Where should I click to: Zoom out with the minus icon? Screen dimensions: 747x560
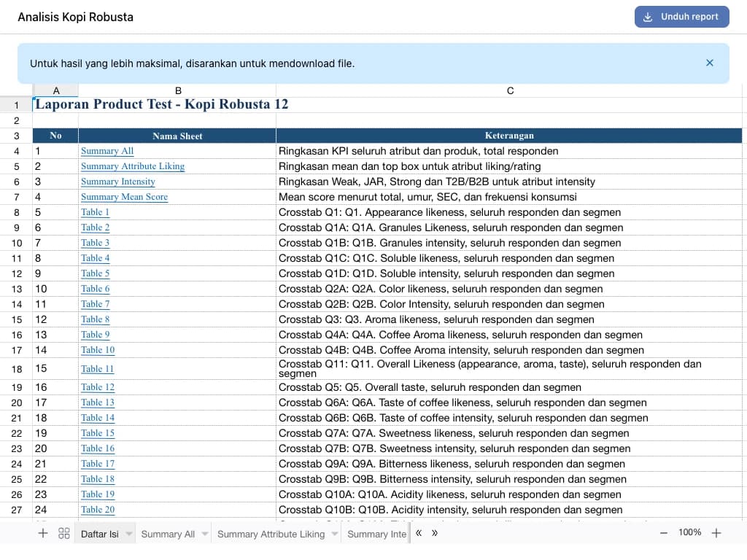pyautogui.click(x=664, y=533)
